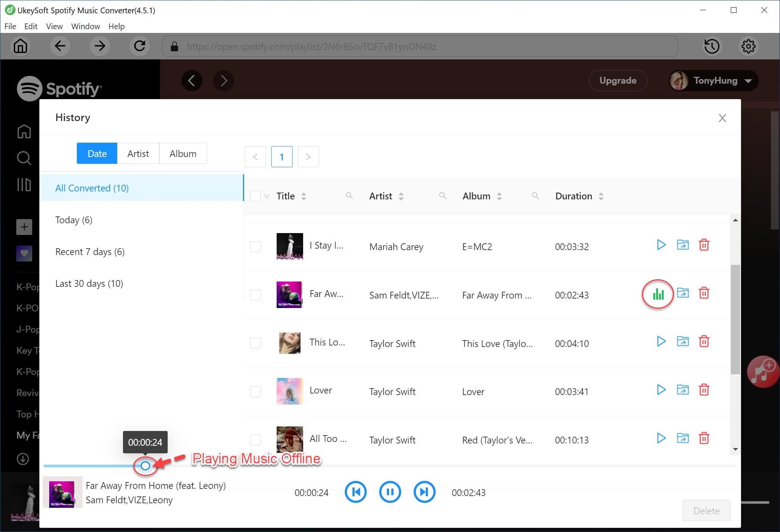This screenshot has width=780, height=532.
Task: Click the delete icon for I Stay I by Mariah Carey
Action: [x=704, y=245]
